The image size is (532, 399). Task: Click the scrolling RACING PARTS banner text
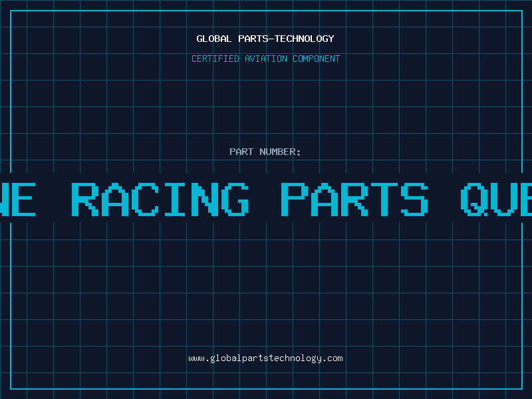tap(266, 199)
